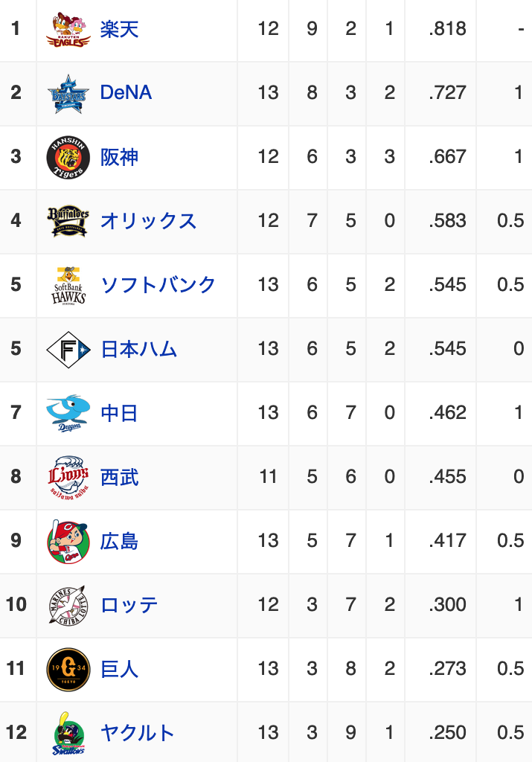Click the Hanshin Tigers round logo
Viewport: 532px width, 762px height.
68,158
